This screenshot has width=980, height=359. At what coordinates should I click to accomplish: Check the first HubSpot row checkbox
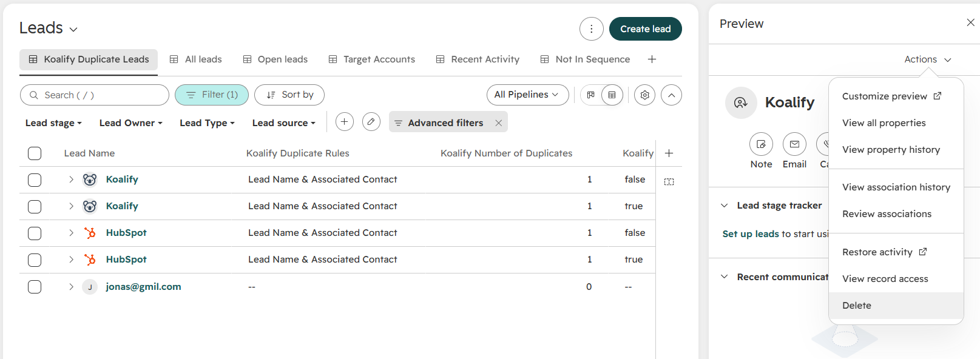35,233
